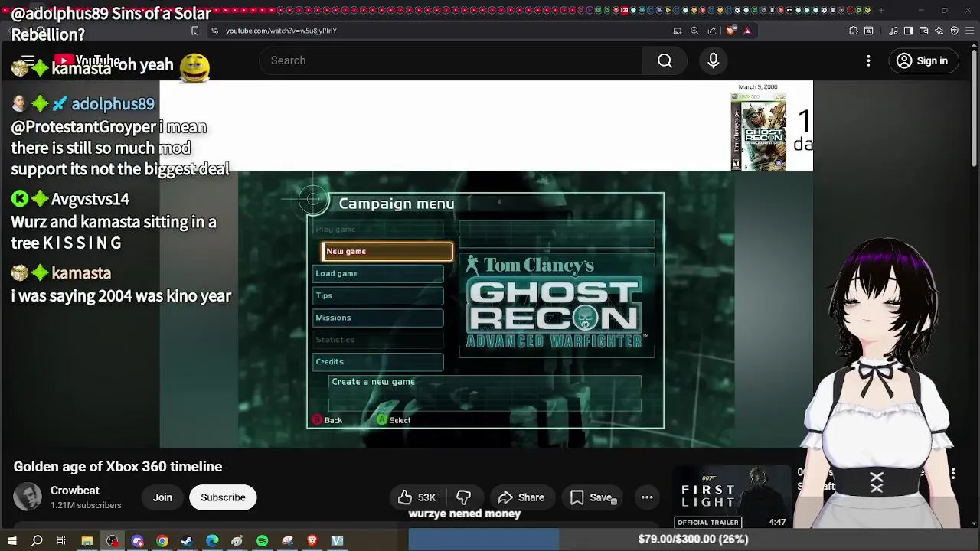Like the video showing 53K likes
The height and width of the screenshot is (551, 980).
416,497
